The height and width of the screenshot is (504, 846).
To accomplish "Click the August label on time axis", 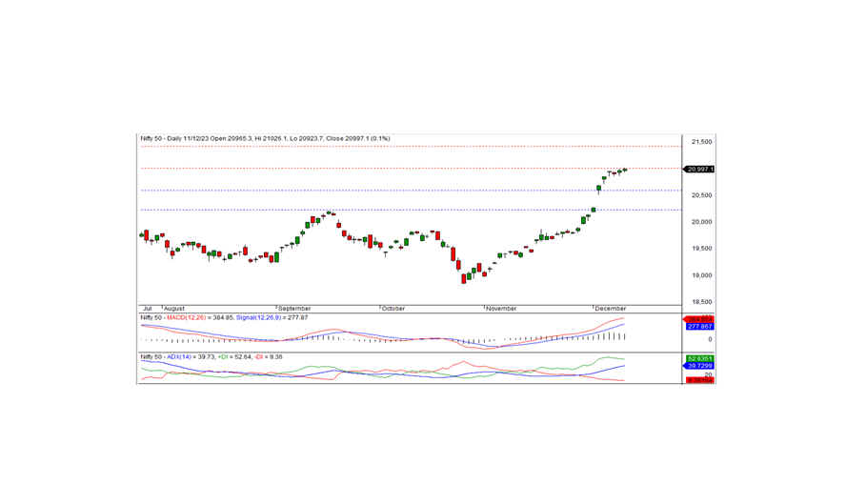I will pyautogui.click(x=173, y=309).
